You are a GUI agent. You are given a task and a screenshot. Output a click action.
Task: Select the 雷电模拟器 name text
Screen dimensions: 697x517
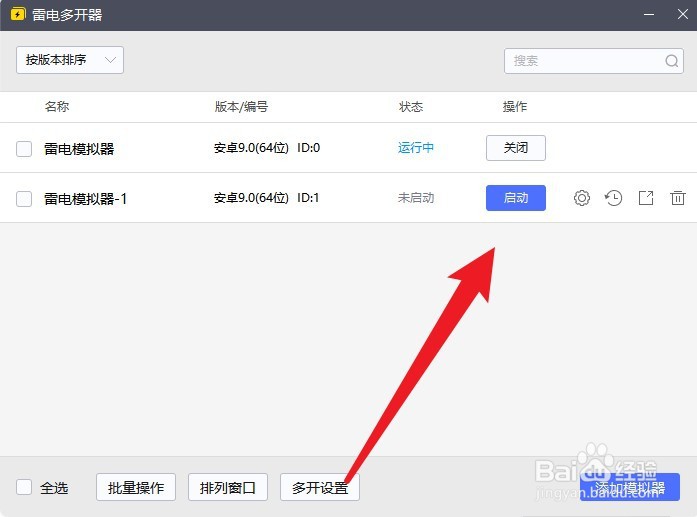click(79, 148)
